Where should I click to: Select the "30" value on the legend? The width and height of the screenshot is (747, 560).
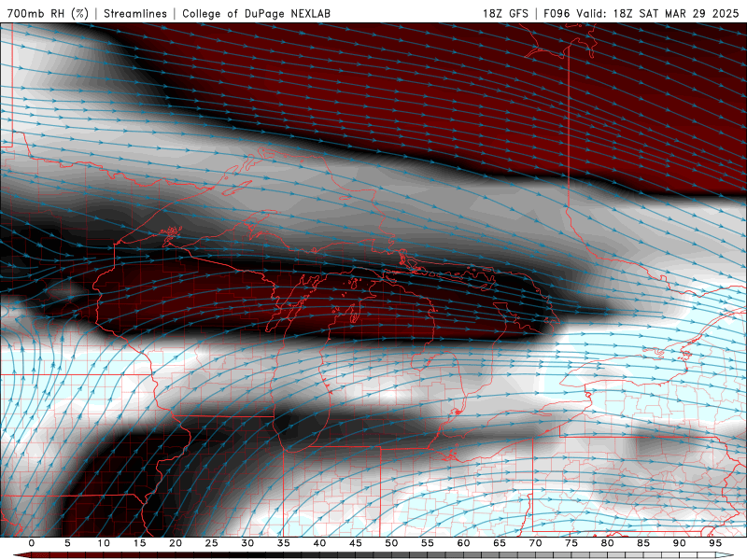(x=247, y=543)
